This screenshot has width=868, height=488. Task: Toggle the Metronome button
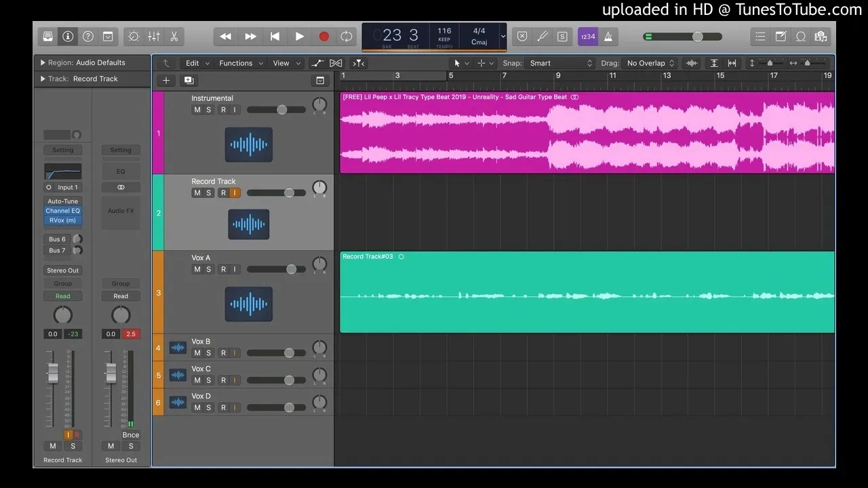click(x=608, y=37)
